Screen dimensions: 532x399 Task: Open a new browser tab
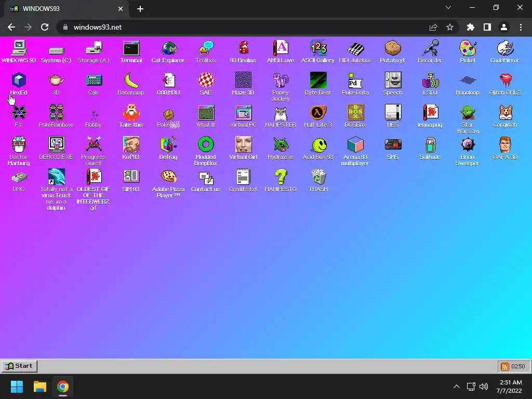tap(140, 9)
